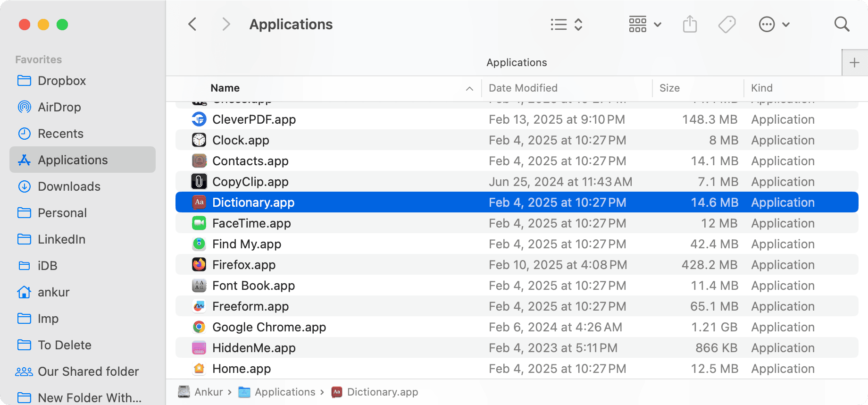The image size is (868, 405).
Task: Click the HiddenMe.app icon
Action: [199, 348]
